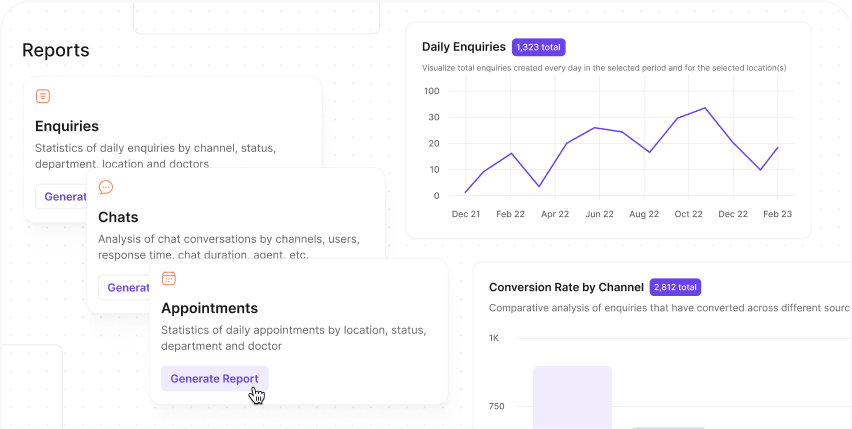The width and height of the screenshot is (852, 429).
Task: Select the Reports heading
Action: coord(56,50)
